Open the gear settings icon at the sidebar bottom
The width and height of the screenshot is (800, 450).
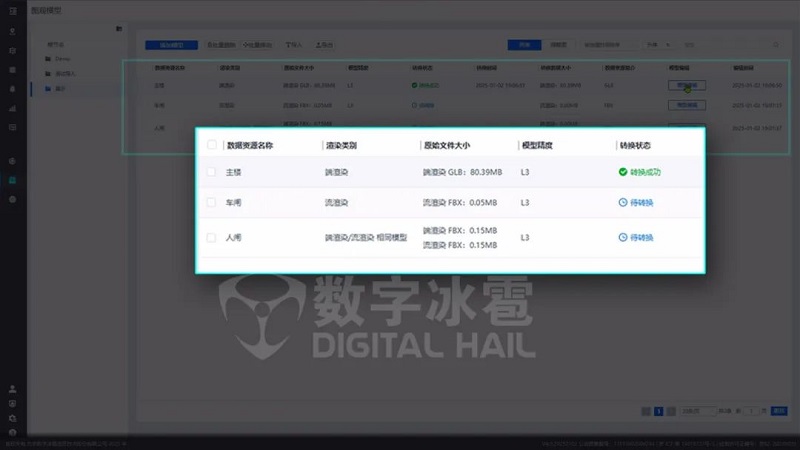tap(13, 418)
